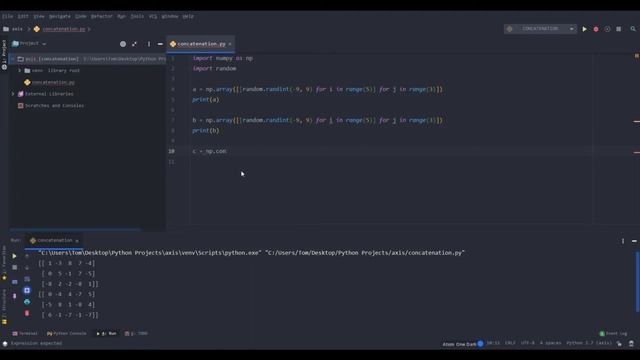Clear the Run console with the trash icon
Viewport: 640px width, 360px height.
tap(27, 313)
